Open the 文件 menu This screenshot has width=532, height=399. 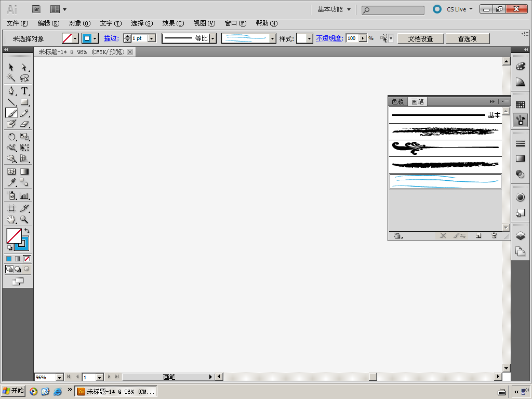(17, 23)
